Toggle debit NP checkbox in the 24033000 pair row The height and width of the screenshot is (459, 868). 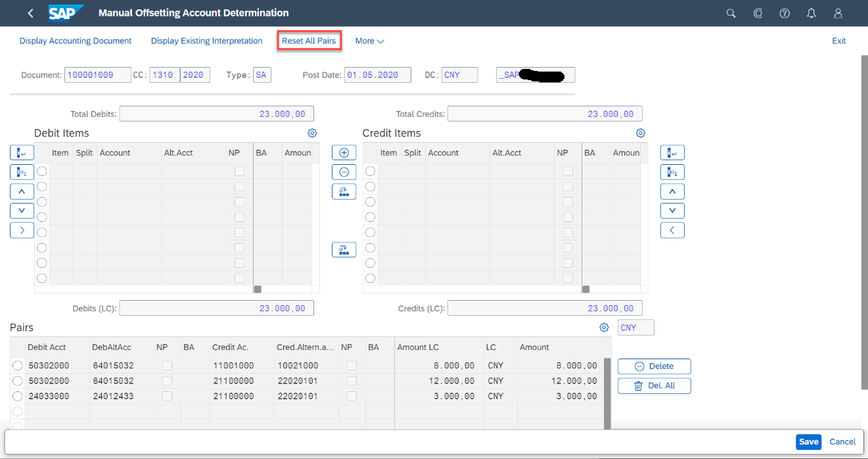pyautogui.click(x=167, y=396)
